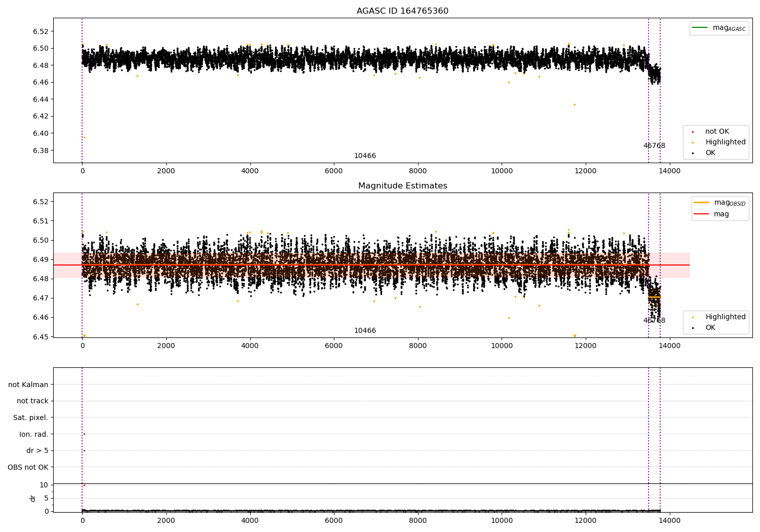Select 'Highlighted' legend entry in middle plot
The height and width of the screenshot is (532, 760).
click(719, 317)
